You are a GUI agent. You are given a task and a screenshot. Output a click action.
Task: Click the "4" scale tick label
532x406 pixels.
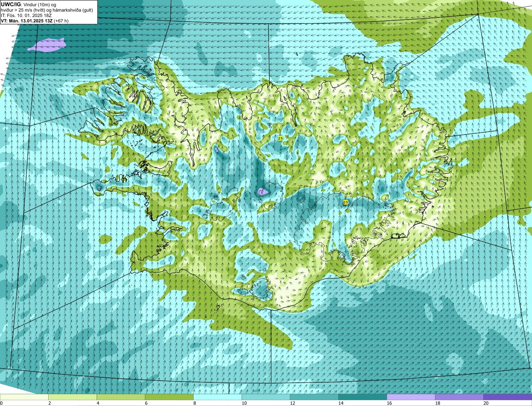[98, 403]
